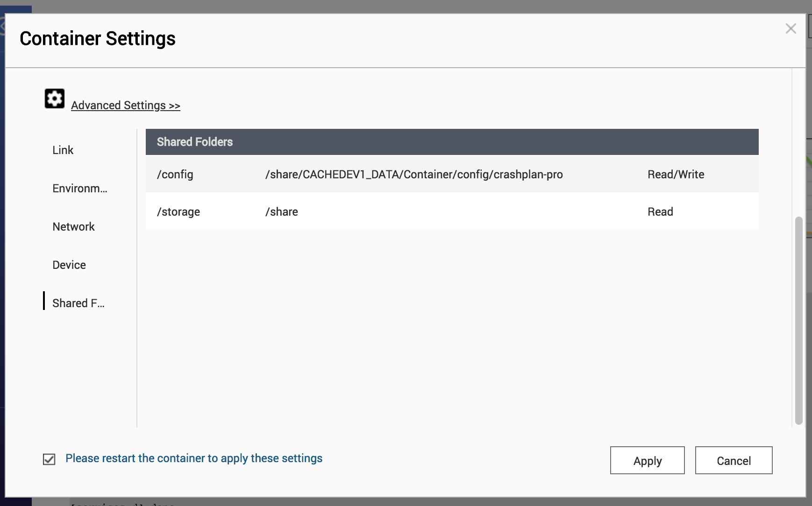The height and width of the screenshot is (506, 812).
Task: Switch to the Network settings section
Action: click(x=73, y=226)
